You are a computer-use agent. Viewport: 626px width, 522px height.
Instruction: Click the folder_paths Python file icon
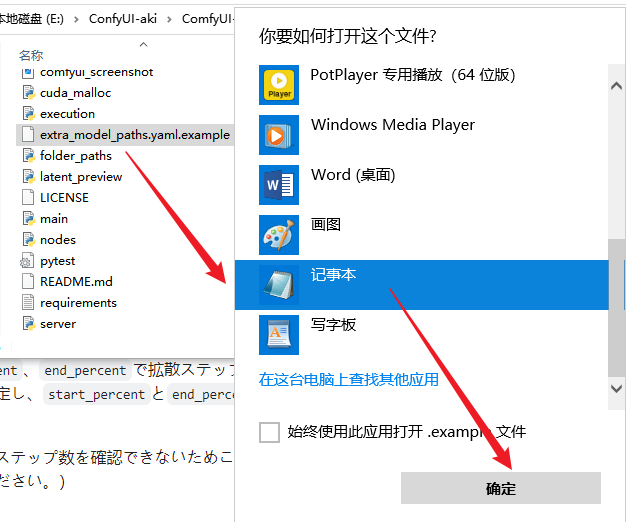click(28, 156)
